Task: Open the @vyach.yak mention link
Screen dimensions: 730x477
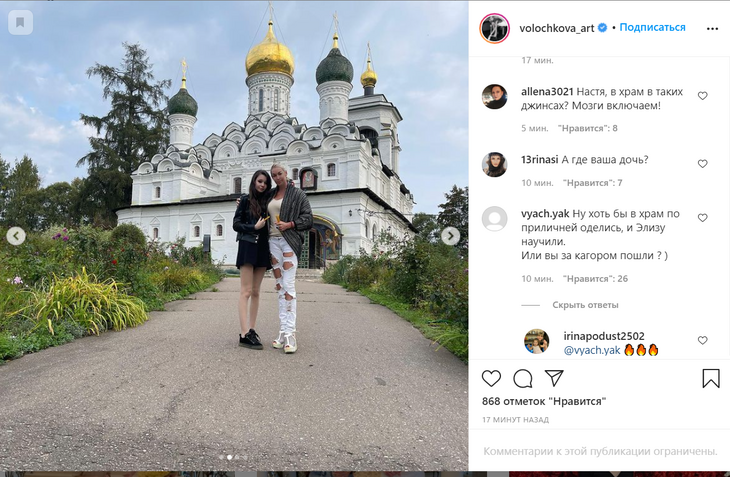Action: coord(592,350)
